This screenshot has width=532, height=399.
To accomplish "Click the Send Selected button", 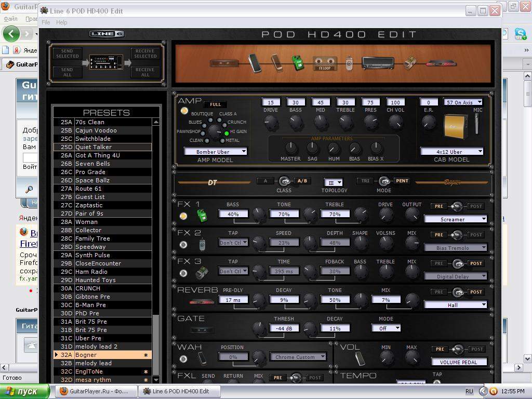I will click(x=68, y=54).
